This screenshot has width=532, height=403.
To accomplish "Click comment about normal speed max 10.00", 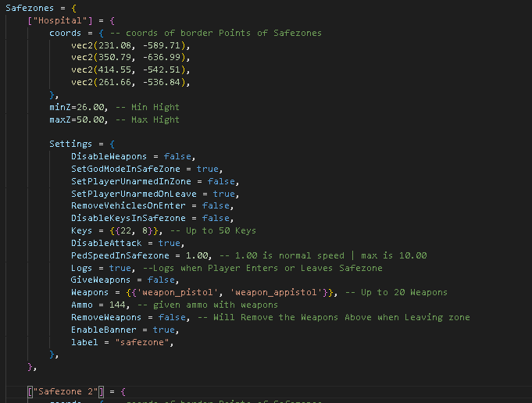I will point(323,255).
